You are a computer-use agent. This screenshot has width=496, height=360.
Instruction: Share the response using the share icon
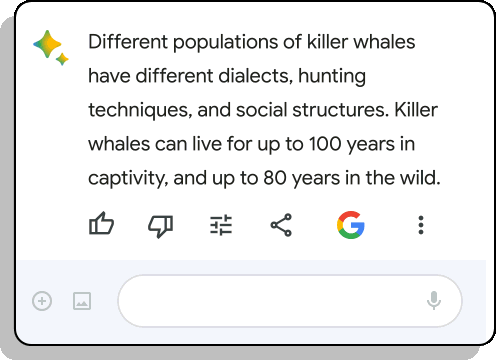click(281, 225)
